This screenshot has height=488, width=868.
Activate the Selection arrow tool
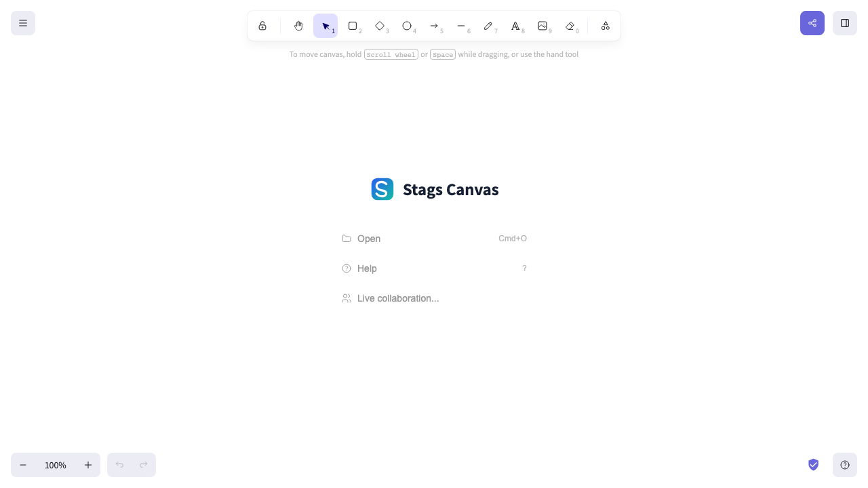pos(325,26)
